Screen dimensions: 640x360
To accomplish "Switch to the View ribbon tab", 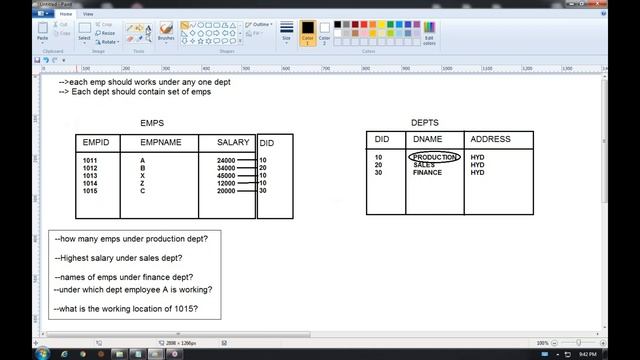I will pos(88,14).
